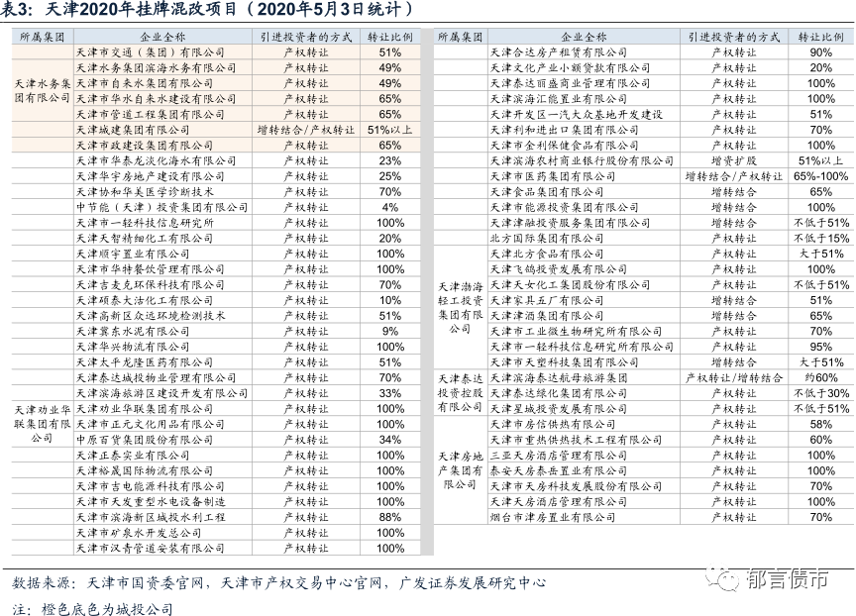Click the 增资扩股 method cell

[x=734, y=161]
